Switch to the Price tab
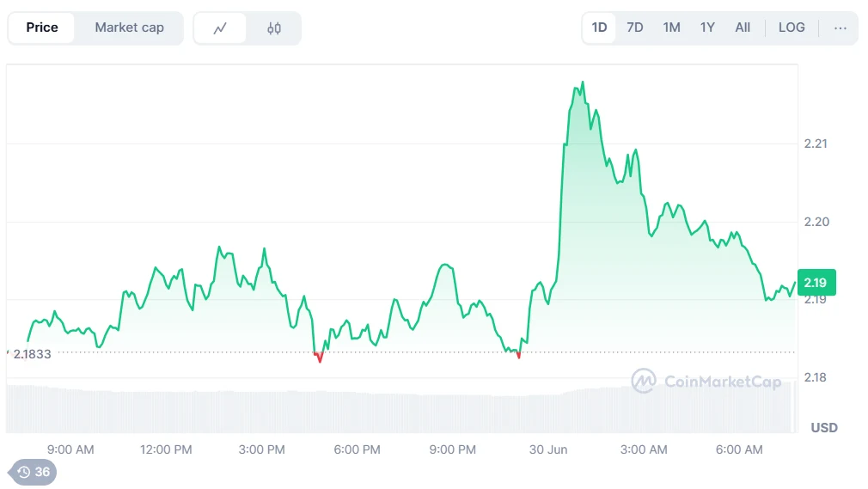Viewport: 868px width, 489px height. (x=41, y=28)
